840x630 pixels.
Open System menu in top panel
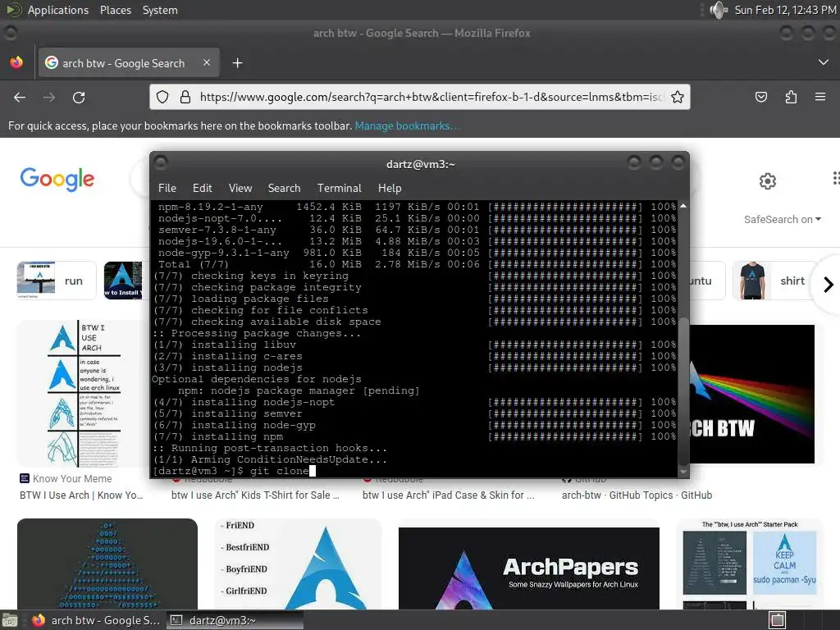point(160,10)
